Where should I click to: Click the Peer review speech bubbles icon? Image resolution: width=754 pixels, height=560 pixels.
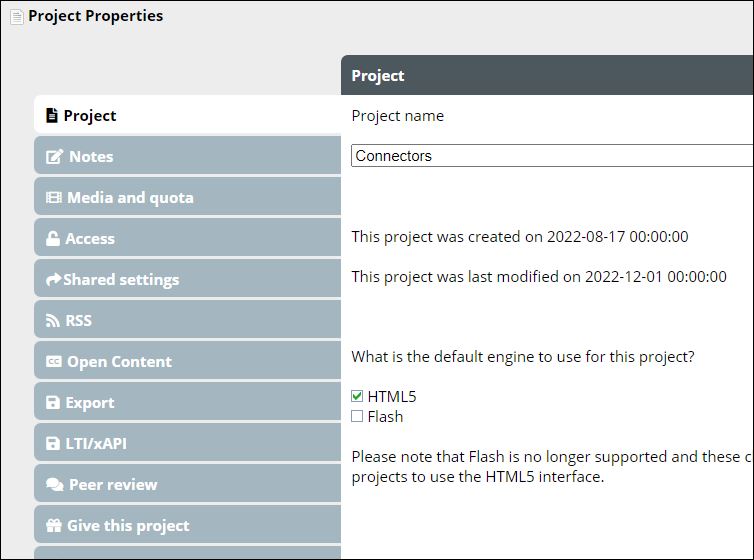click(54, 485)
